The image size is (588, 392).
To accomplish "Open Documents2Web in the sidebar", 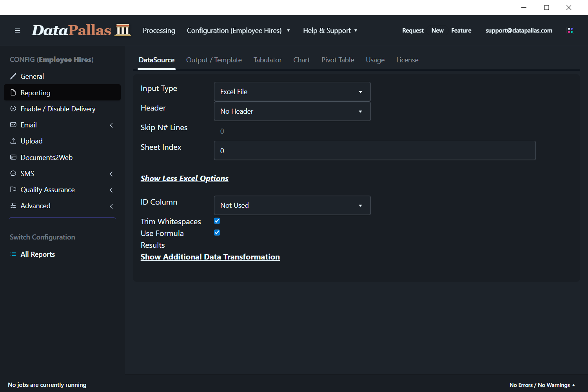I will pos(62,157).
